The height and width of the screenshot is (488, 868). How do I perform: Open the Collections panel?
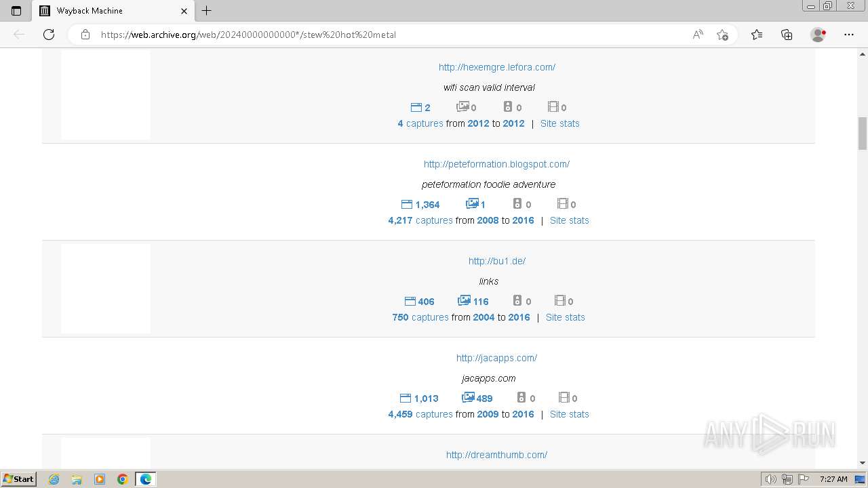point(787,35)
